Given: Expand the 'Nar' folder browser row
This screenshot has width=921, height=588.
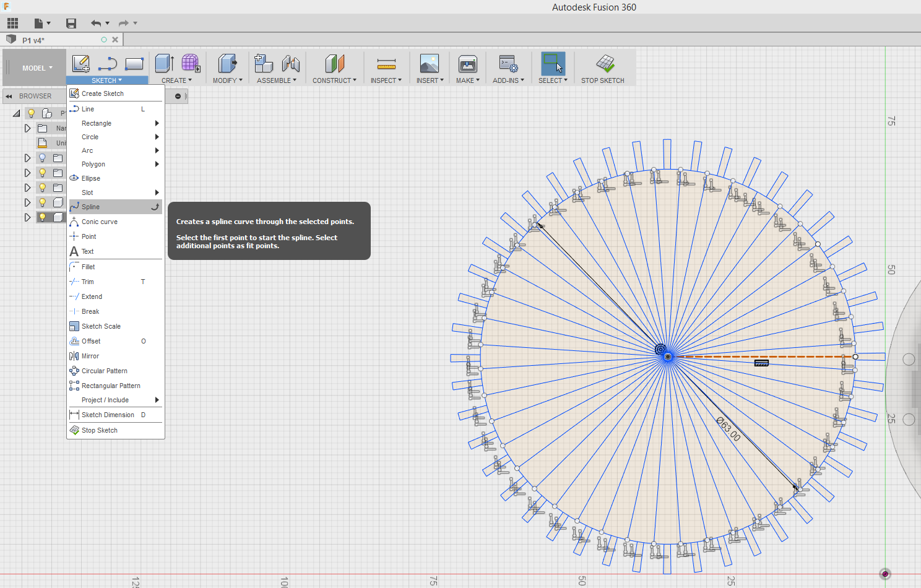Looking at the screenshot, I should [x=27, y=128].
